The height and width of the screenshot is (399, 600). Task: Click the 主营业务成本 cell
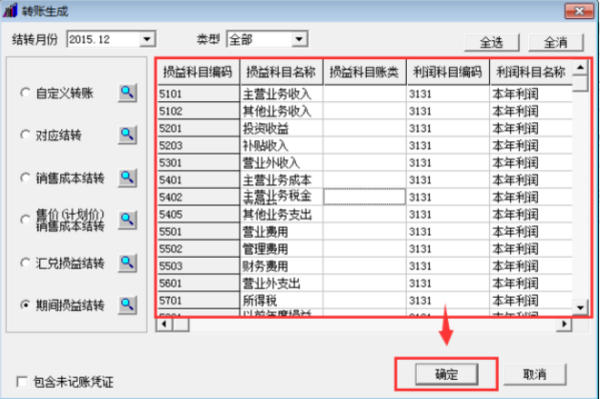281,180
